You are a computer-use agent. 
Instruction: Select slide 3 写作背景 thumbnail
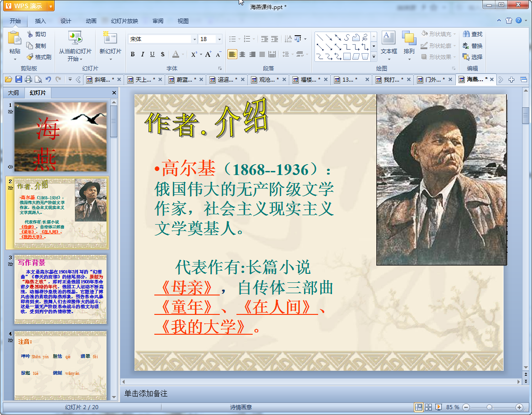coord(60,289)
